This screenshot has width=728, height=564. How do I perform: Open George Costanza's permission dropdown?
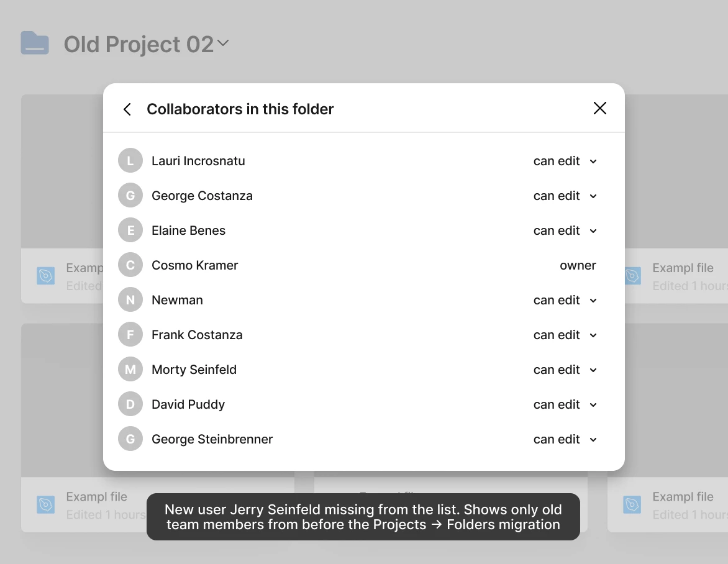click(565, 196)
